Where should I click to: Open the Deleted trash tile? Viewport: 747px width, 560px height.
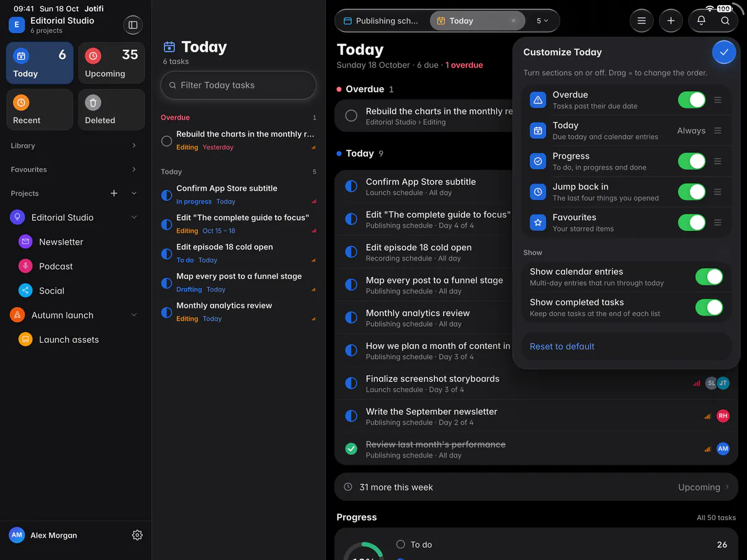[x=111, y=110]
